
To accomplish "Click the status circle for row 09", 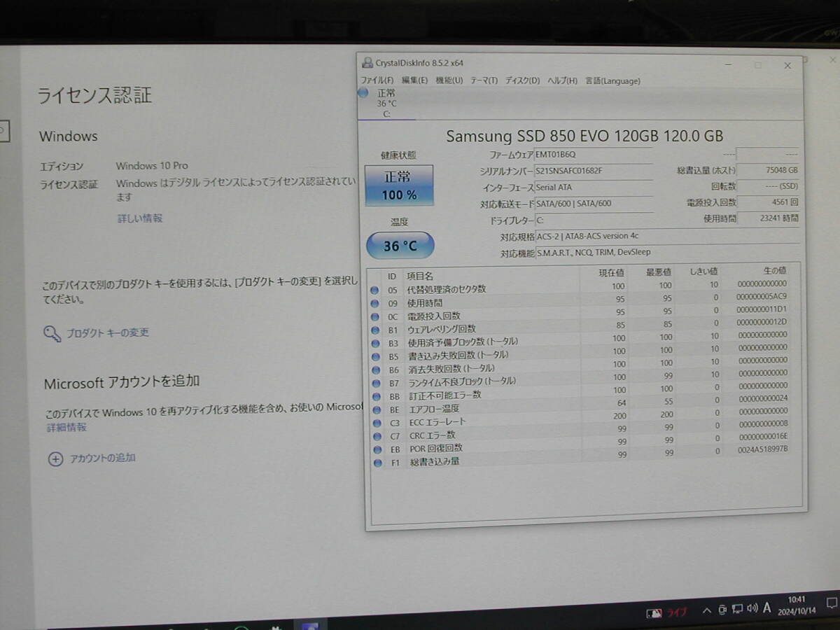I will [x=374, y=303].
